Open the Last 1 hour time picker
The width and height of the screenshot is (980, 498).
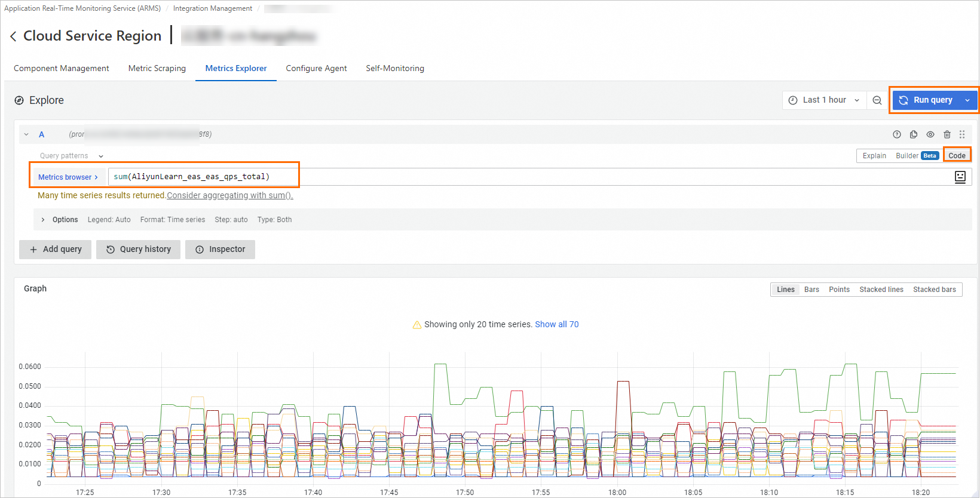pyautogui.click(x=825, y=100)
